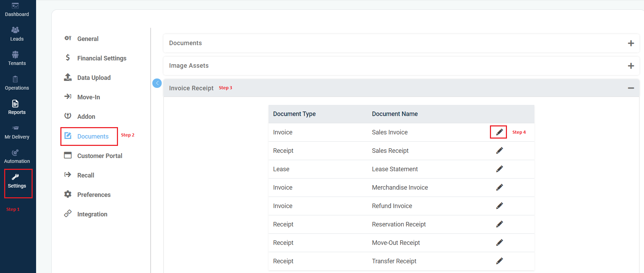The height and width of the screenshot is (273, 644).
Task: Click the Recall exit-arrow icon
Action: [x=68, y=175]
